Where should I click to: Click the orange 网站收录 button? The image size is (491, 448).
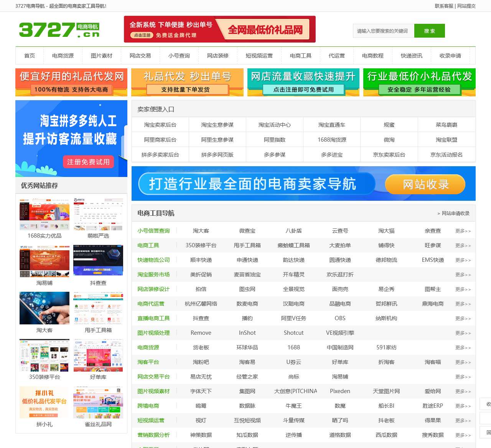(425, 184)
